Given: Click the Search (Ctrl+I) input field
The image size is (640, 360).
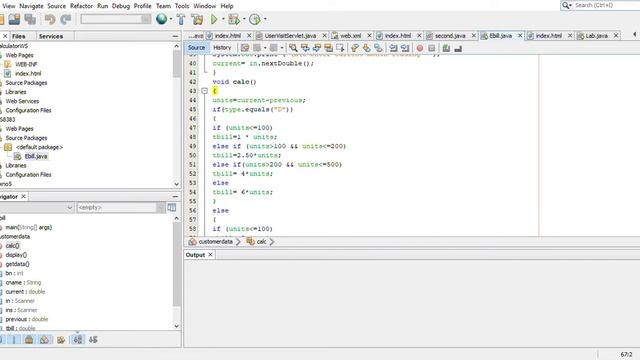Looking at the screenshot, I should 607,5.
